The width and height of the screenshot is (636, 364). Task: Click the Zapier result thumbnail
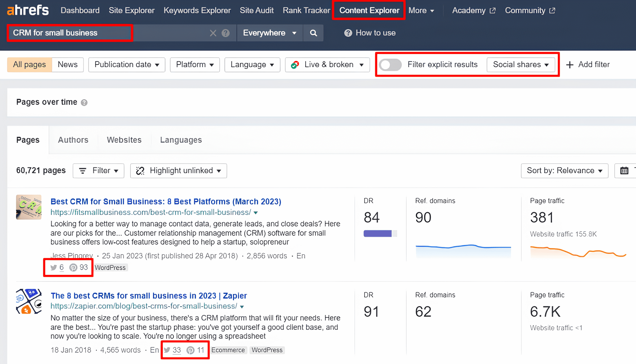pos(29,301)
